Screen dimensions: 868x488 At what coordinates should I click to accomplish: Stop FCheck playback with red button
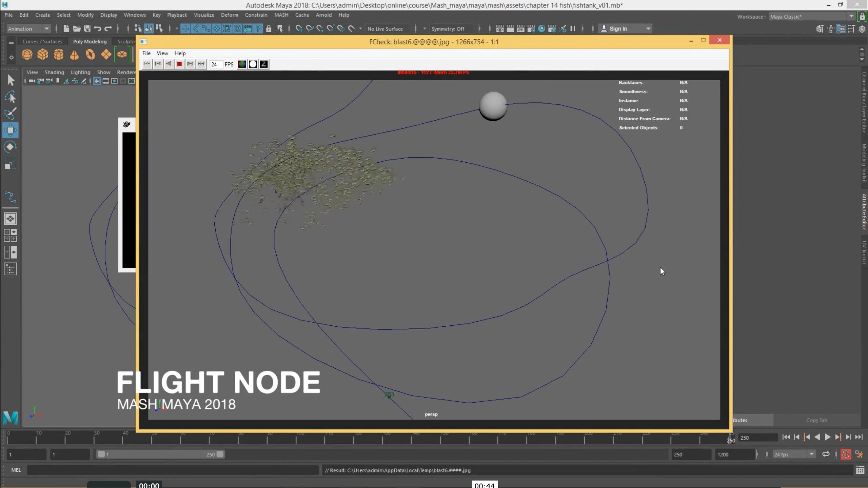179,64
